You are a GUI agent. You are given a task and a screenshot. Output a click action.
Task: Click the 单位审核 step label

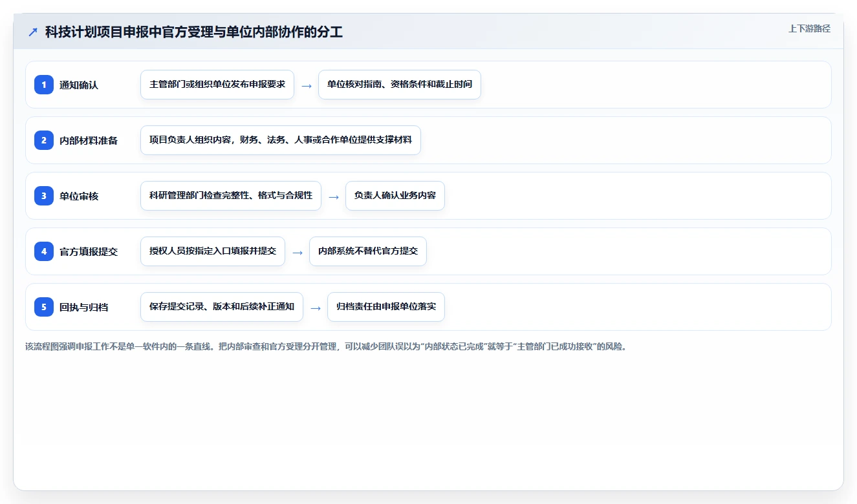pos(79,196)
